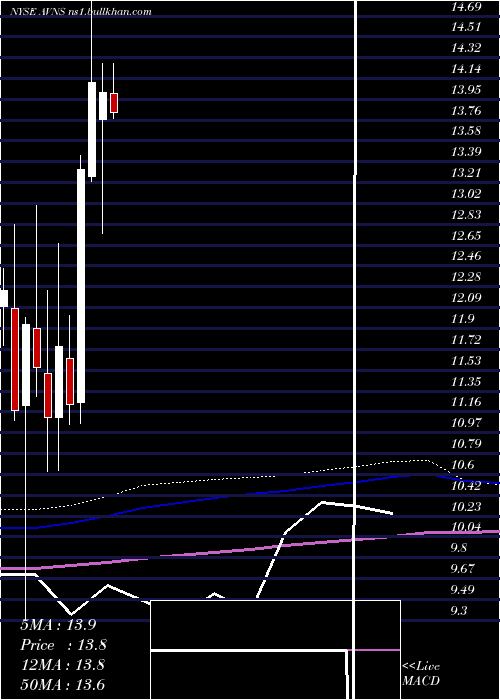Select the 9.8 price axis label
This screenshot has width=500, height=700.
pyautogui.click(x=459, y=548)
